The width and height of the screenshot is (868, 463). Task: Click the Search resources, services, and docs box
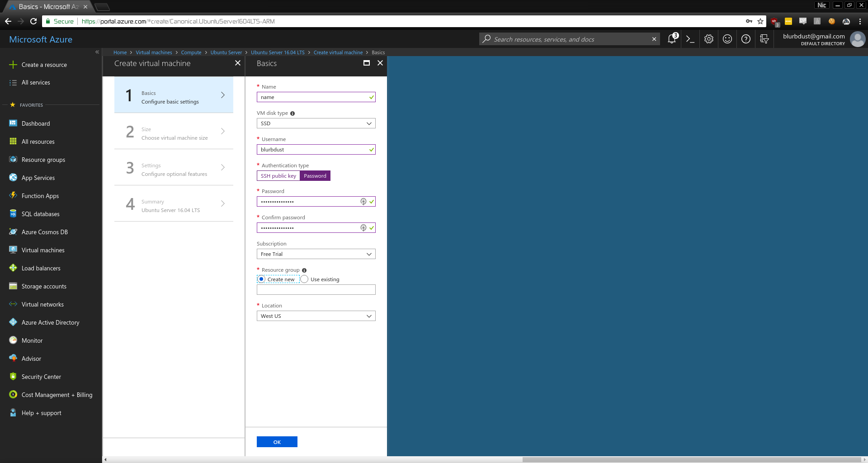pyautogui.click(x=570, y=39)
